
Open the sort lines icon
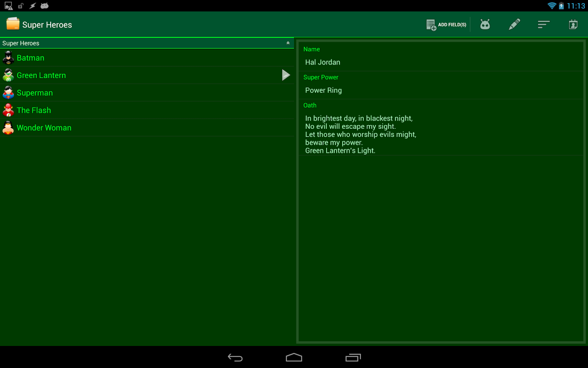pos(543,25)
